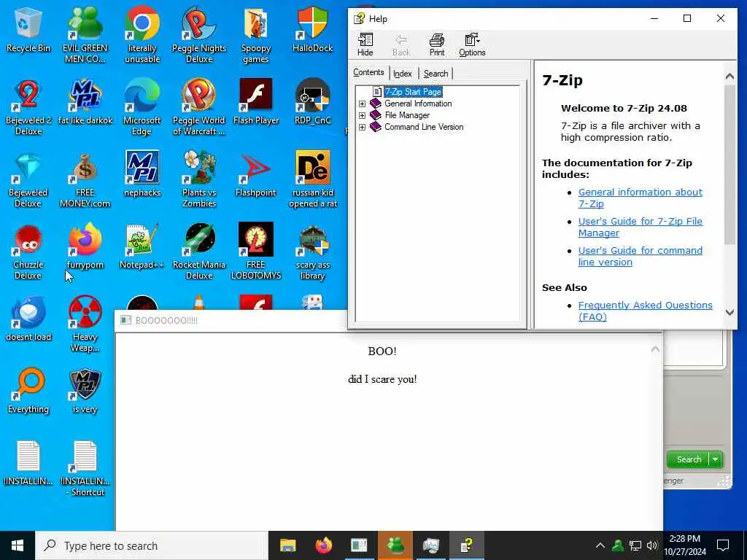This screenshot has height=560, width=747.
Task: Select the Chuzzle Deluxe icon
Action: pos(28,252)
